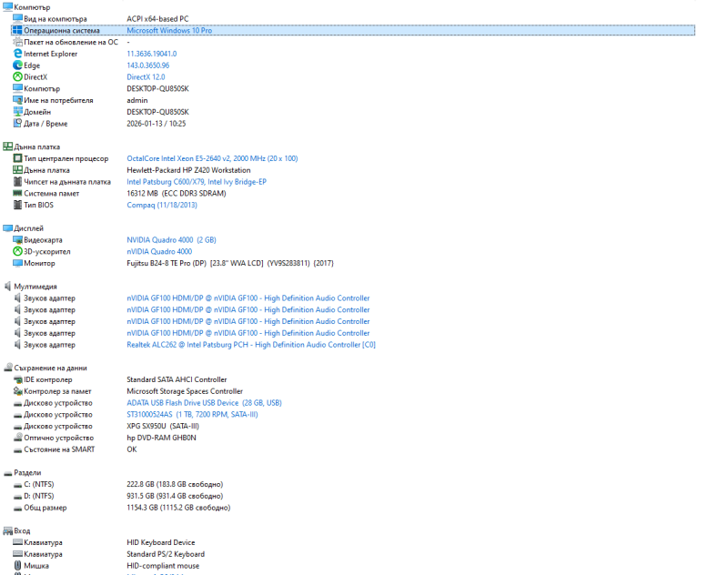Click the Internet Explorer icon
This screenshot has height=575, width=728.
17,54
